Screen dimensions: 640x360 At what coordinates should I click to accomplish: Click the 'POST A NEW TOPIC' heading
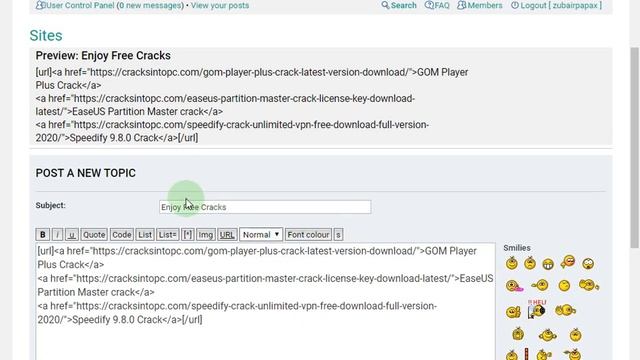[x=85, y=173]
